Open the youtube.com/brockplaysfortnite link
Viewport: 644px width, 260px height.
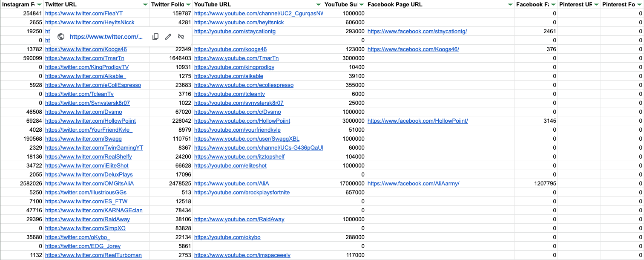point(242,192)
